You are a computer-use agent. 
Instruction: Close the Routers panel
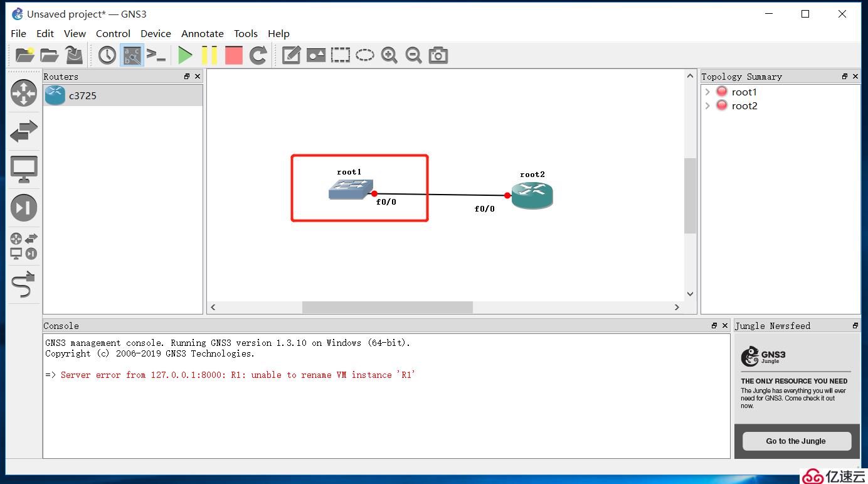pyautogui.click(x=198, y=76)
